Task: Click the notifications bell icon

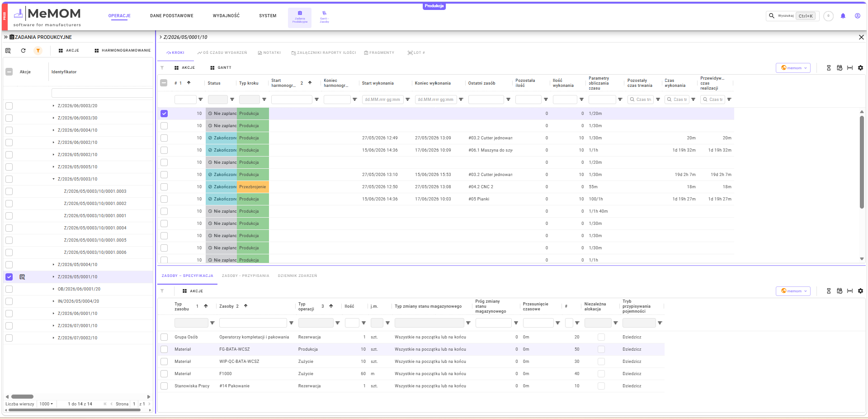Action: (843, 16)
